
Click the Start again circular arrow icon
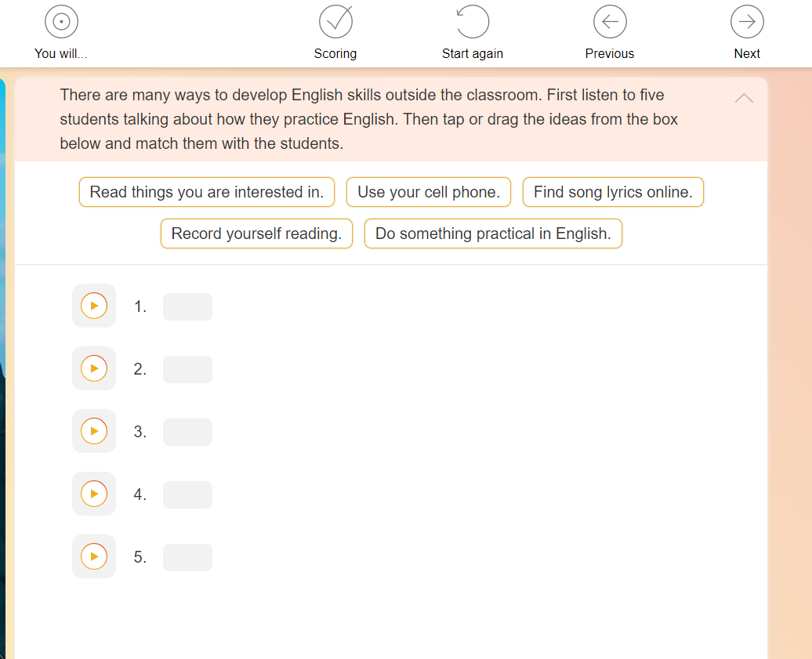click(x=473, y=22)
